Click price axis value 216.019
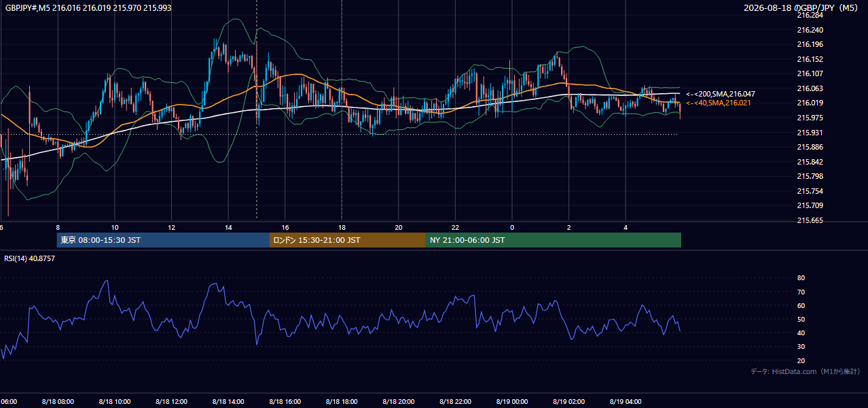 [x=810, y=103]
